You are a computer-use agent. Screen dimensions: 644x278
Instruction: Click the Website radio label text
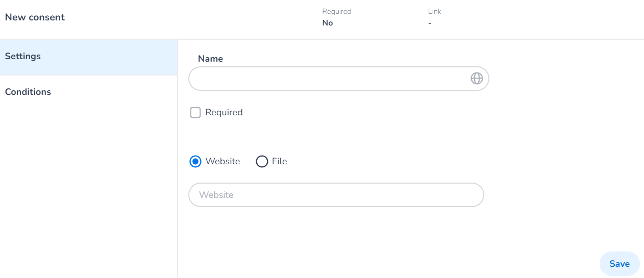[x=222, y=162]
